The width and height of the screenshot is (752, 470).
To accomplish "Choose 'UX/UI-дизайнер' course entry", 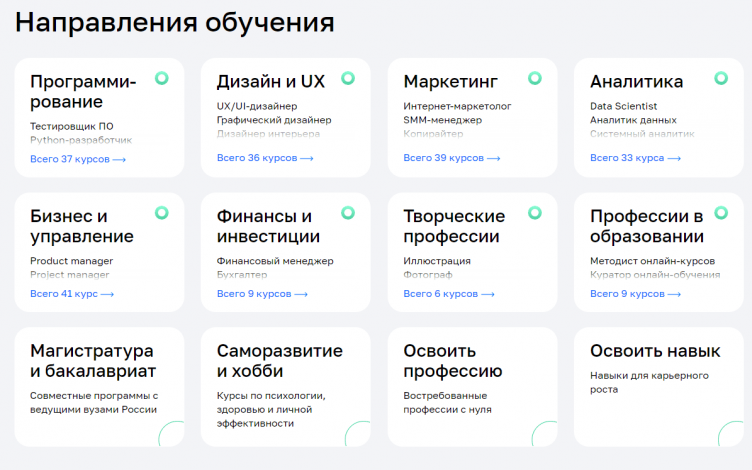I will (257, 106).
